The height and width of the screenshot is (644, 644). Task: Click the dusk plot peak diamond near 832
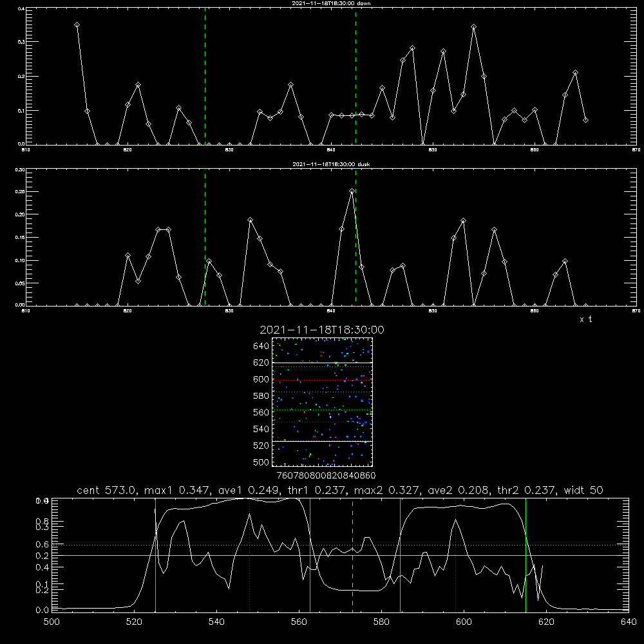tap(250, 220)
